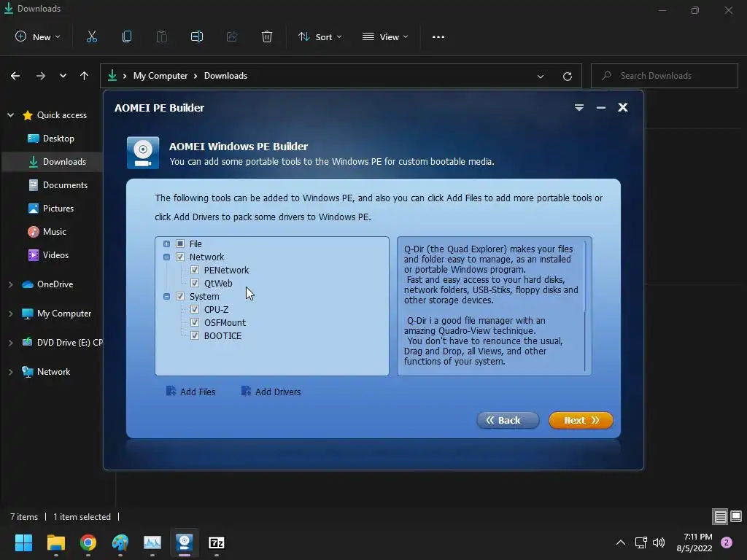
Task: Open address bar history dropdown
Action: [541, 76]
